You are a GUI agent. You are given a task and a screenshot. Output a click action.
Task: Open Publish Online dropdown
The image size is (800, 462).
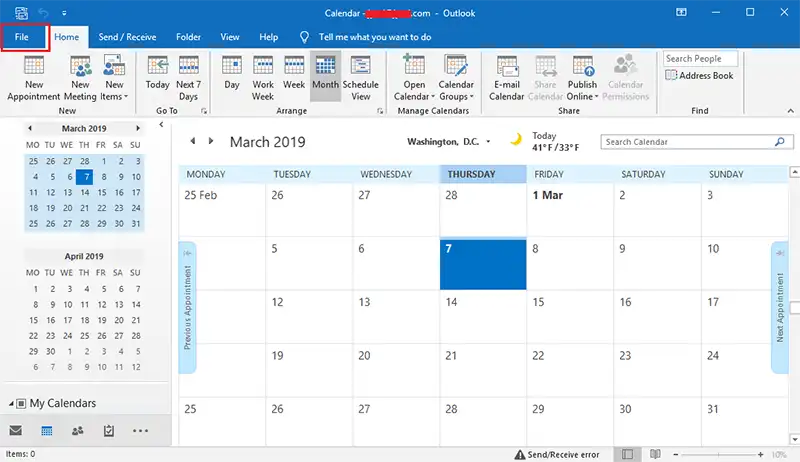coord(582,79)
